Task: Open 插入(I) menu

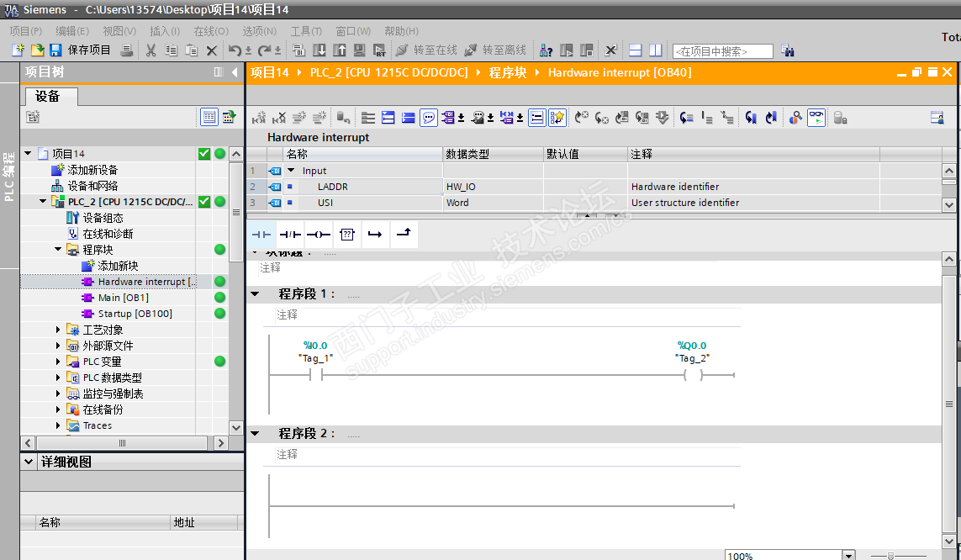Action: click(166, 30)
